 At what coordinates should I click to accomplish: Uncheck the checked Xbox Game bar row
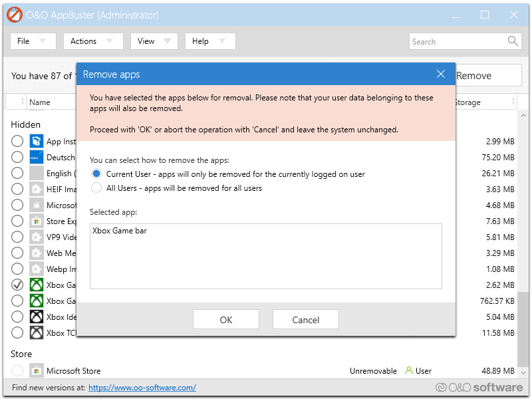click(x=17, y=285)
